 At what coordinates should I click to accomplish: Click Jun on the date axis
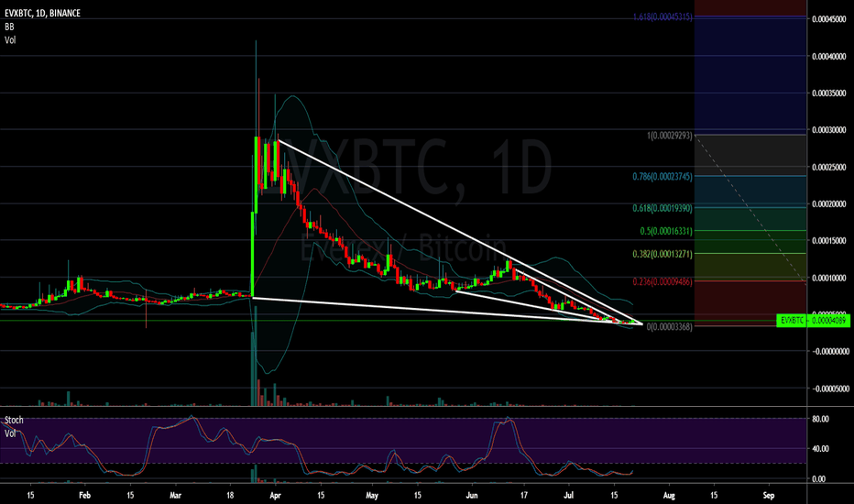click(472, 495)
